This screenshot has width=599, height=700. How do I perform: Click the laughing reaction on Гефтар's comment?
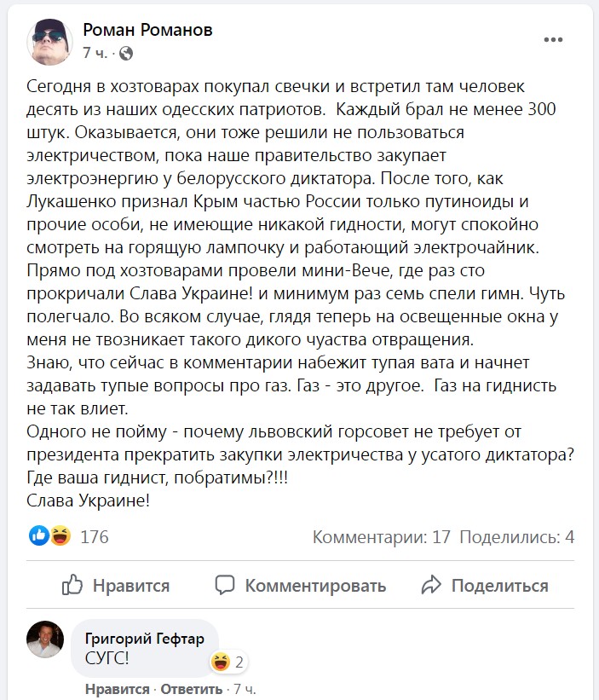click(222, 662)
